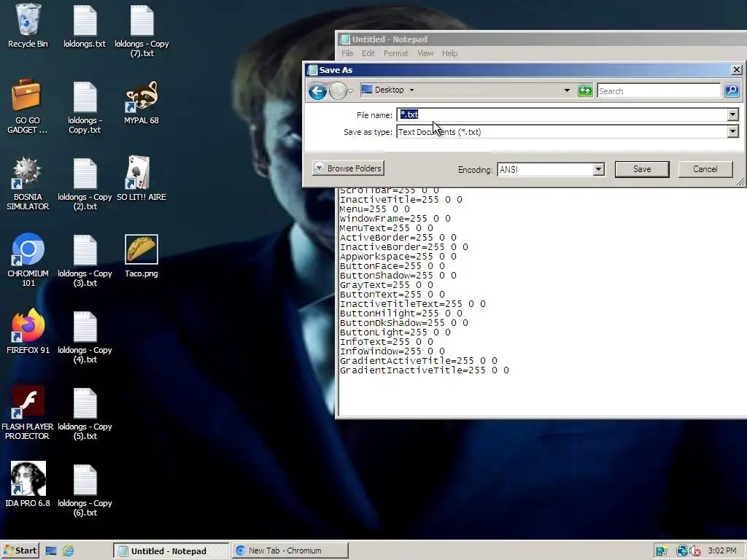
Task: Launch IDA PRO 6.8 desktop shortcut
Action: [28, 484]
